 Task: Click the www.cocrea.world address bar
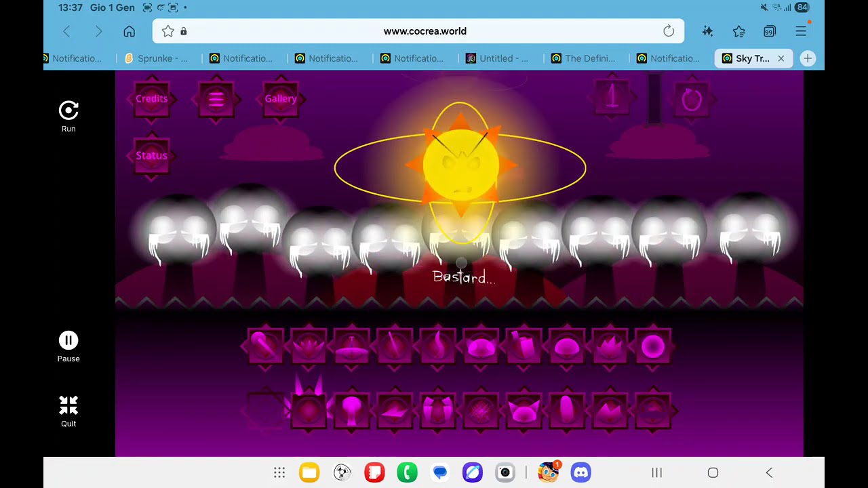tap(418, 31)
